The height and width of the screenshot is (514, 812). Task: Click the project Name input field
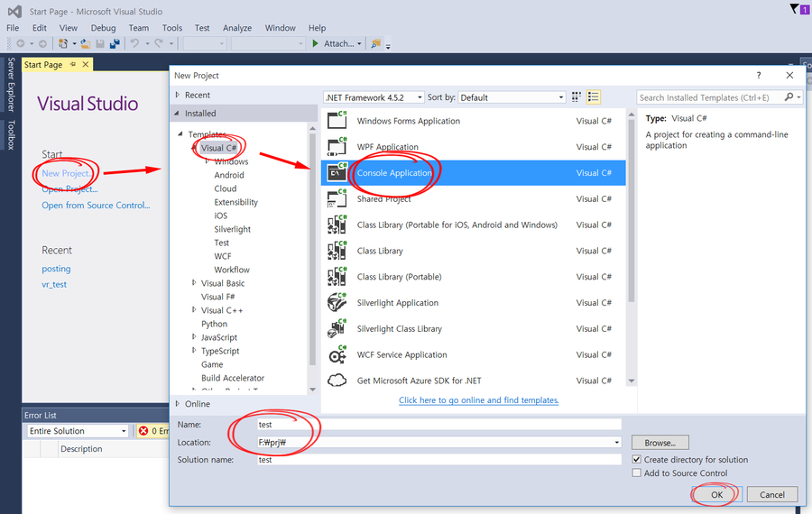point(439,425)
